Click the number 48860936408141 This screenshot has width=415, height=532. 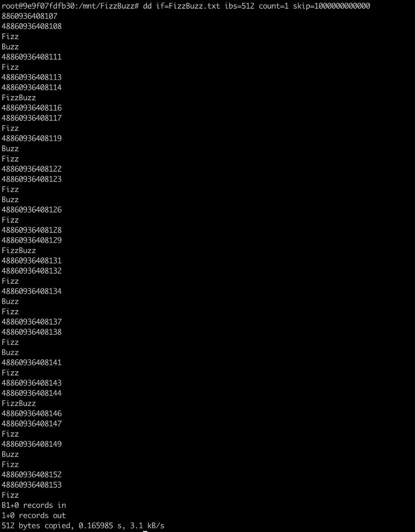click(32, 363)
